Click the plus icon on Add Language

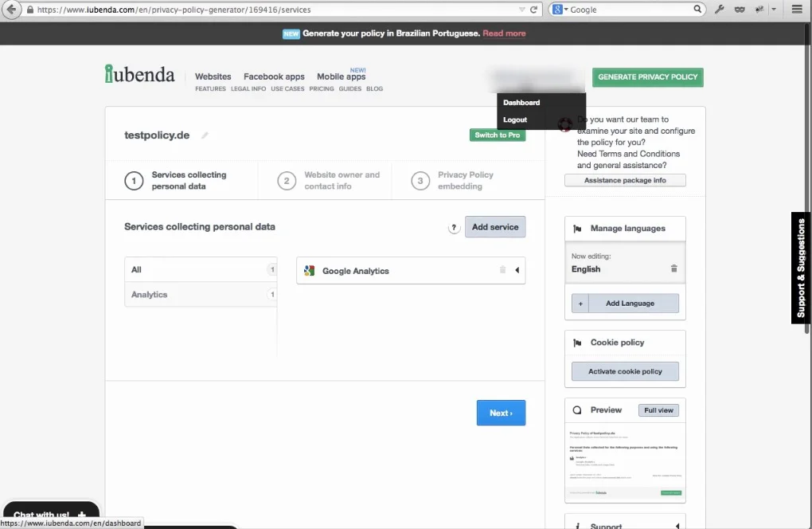(x=580, y=304)
